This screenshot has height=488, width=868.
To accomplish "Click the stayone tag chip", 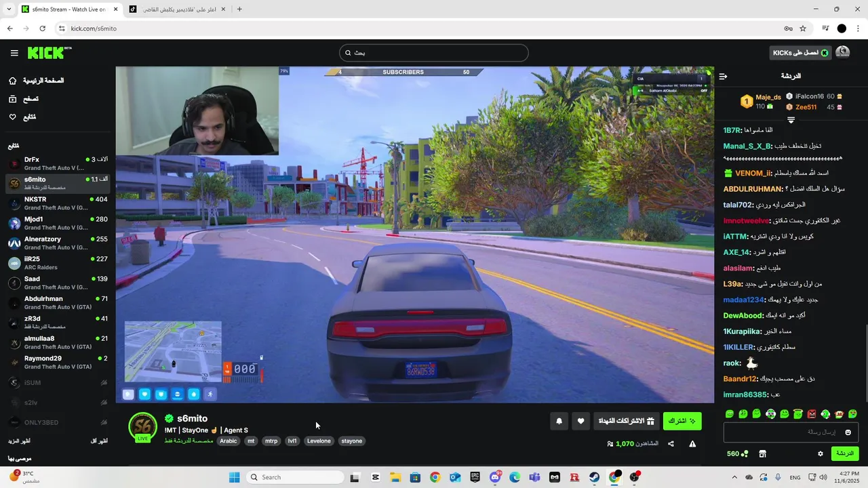I will point(351,441).
